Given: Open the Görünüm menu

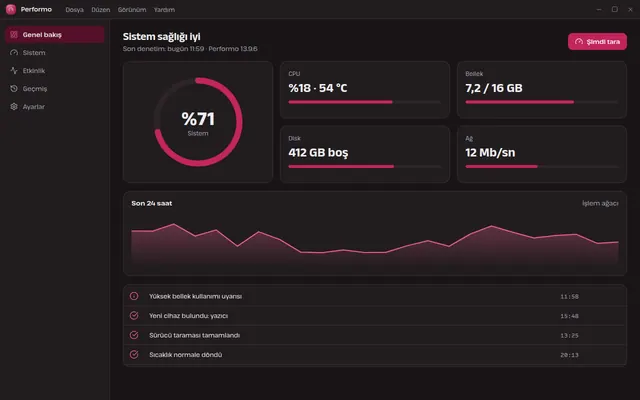Looking at the screenshot, I should coord(132,10).
